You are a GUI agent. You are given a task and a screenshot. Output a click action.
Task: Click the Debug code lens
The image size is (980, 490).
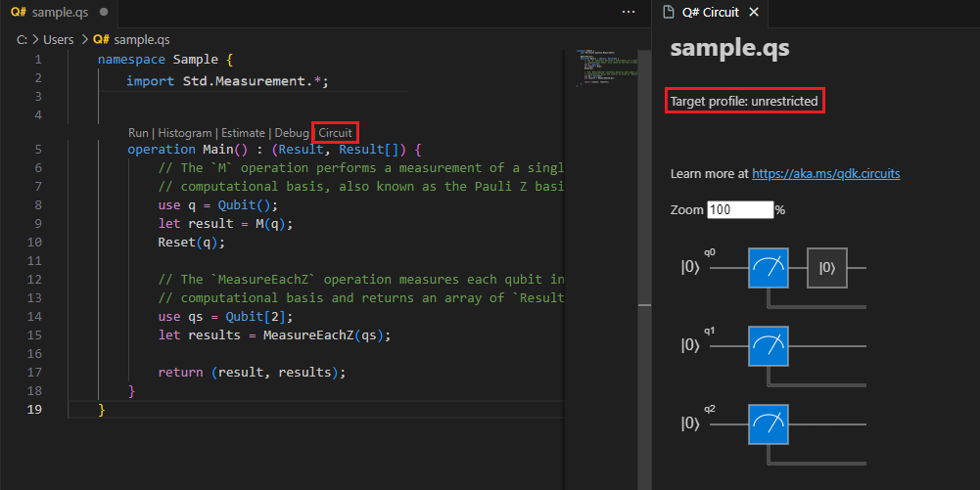coord(291,132)
